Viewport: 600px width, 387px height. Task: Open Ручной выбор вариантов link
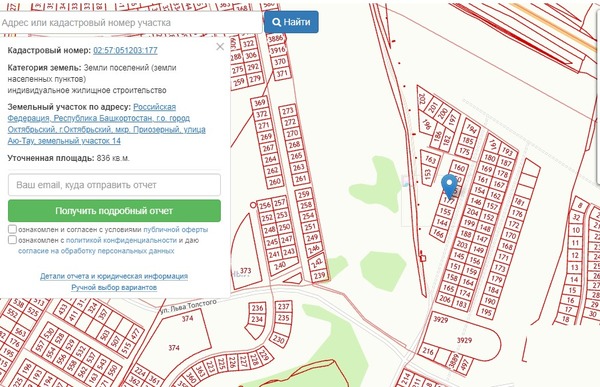click(114, 287)
